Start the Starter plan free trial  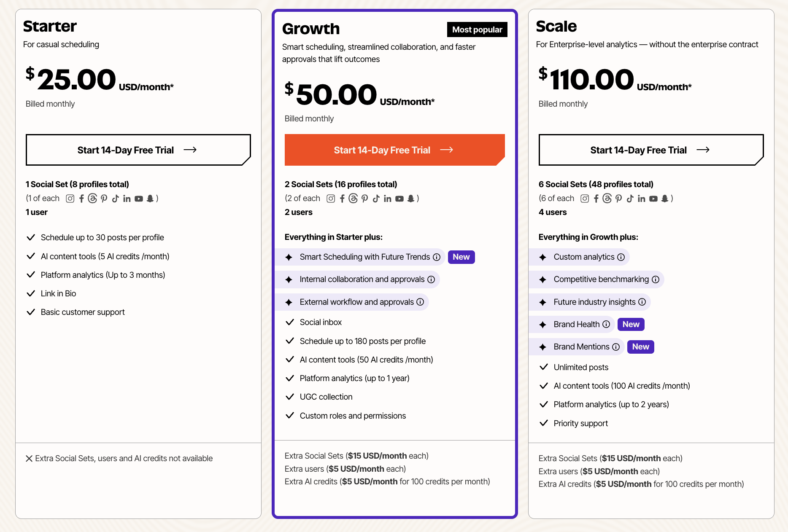click(138, 150)
